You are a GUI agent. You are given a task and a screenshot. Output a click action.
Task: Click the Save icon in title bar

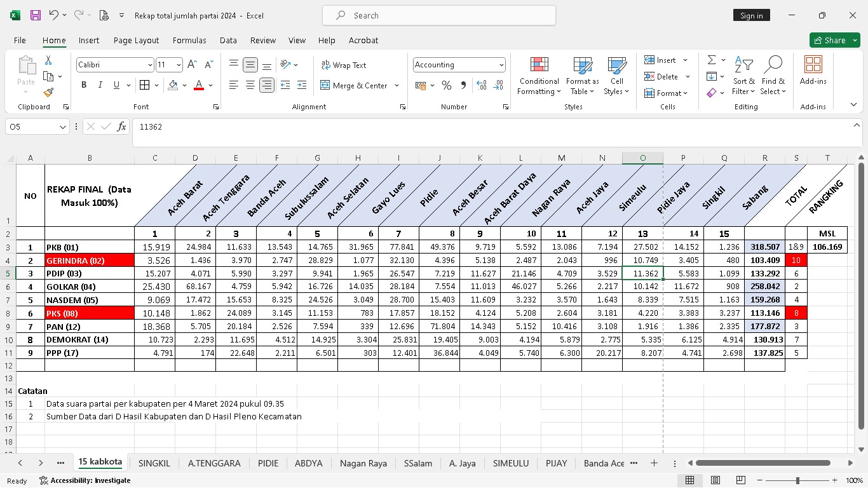point(36,15)
